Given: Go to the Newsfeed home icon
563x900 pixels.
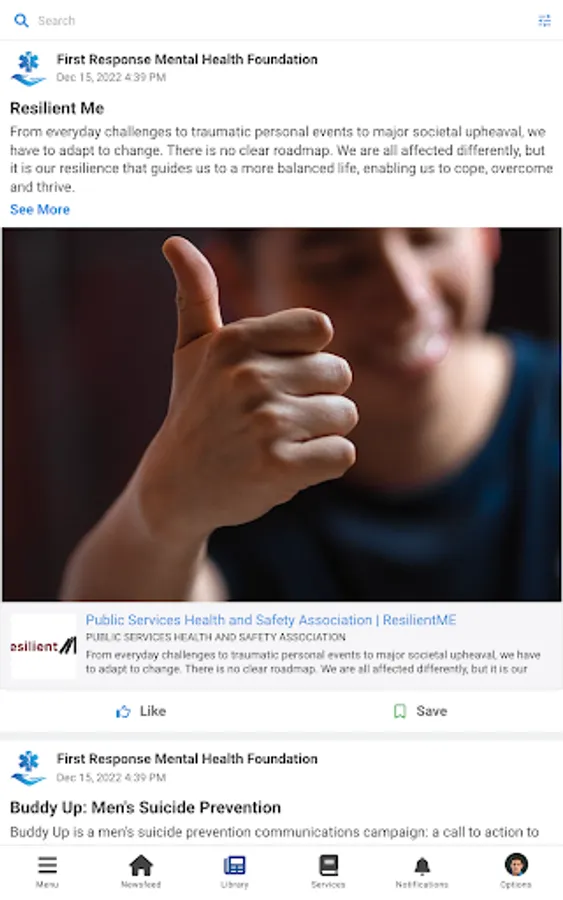Looking at the screenshot, I should (141, 866).
